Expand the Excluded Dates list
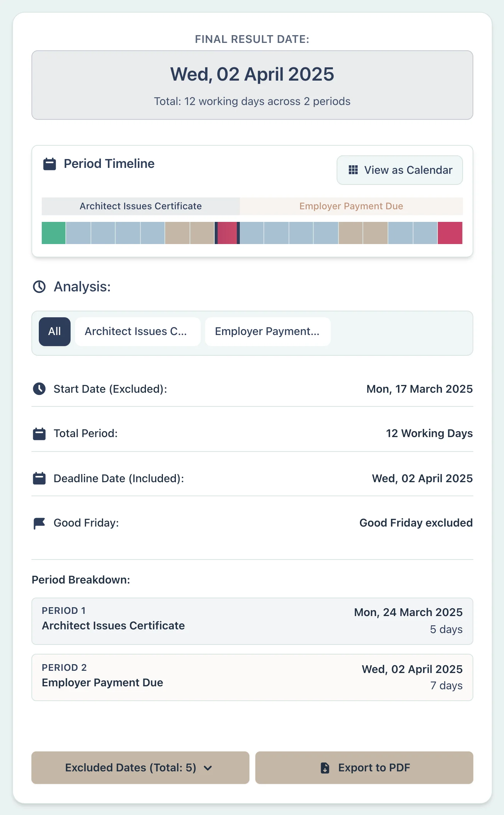This screenshot has width=504, height=815. [x=140, y=768]
